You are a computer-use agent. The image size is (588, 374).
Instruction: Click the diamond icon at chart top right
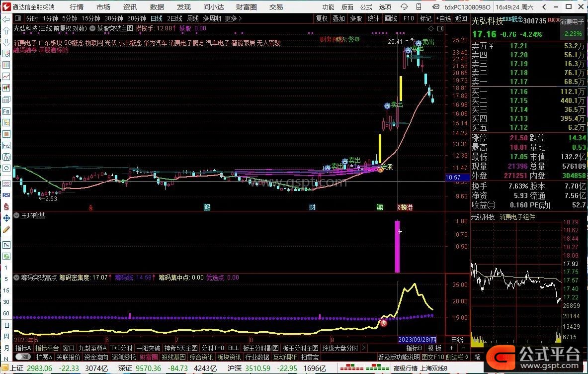(x=431, y=28)
